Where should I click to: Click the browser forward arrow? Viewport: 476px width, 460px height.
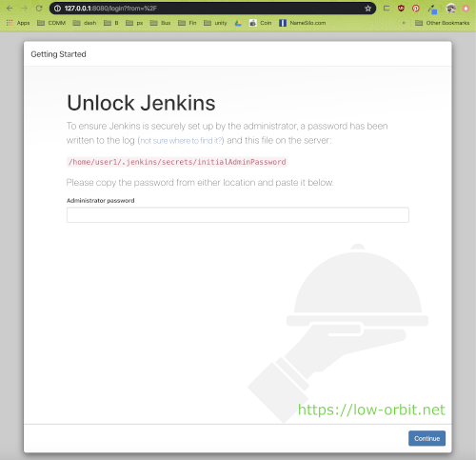[24, 9]
